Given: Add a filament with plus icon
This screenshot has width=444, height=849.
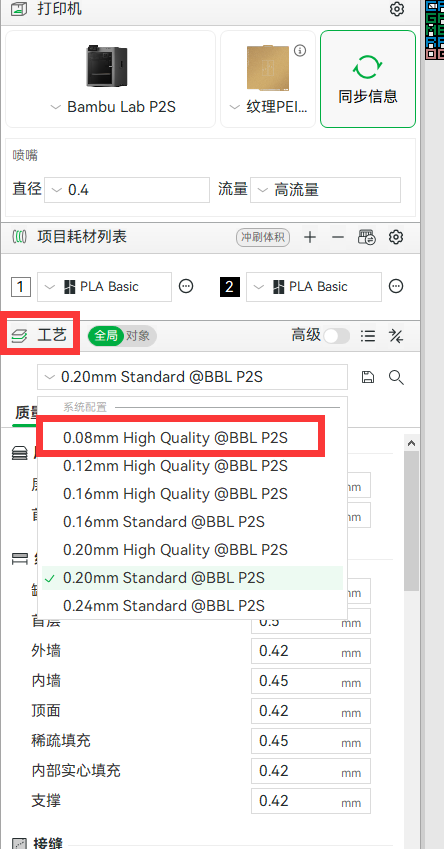Looking at the screenshot, I should (310, 237).
